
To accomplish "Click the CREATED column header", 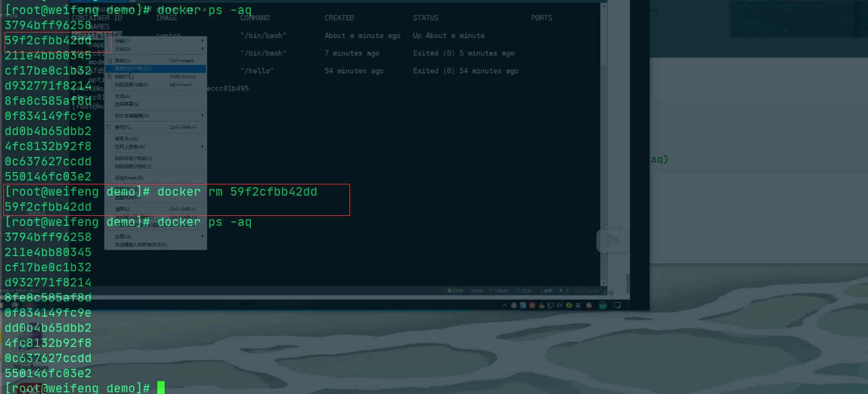I will click(339, 18).
